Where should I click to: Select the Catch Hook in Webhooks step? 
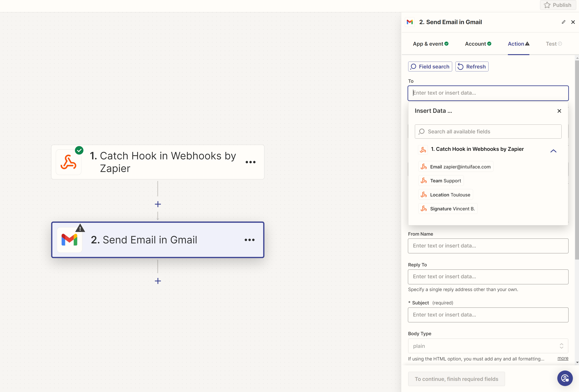click(x=158, y=162)
